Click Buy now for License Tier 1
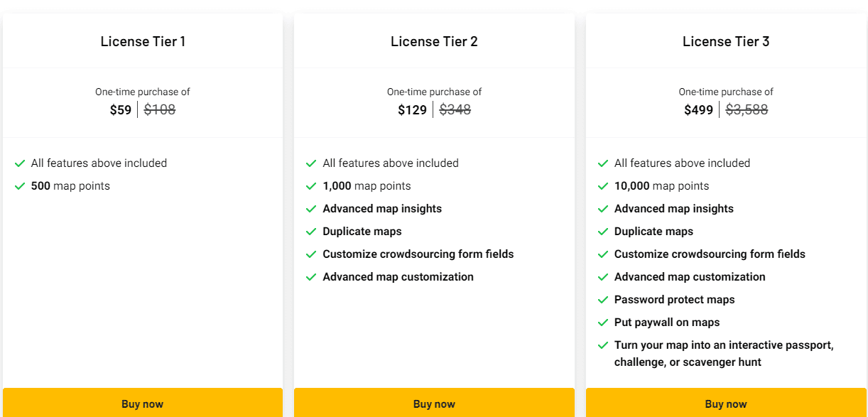The width and height of the screenshot is (868, 417). 142,404
